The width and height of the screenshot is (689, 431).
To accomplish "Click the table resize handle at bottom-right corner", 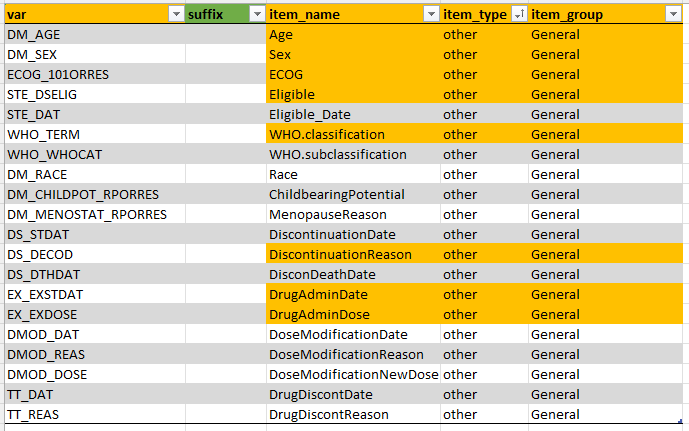I will click(x=680, y=421).
